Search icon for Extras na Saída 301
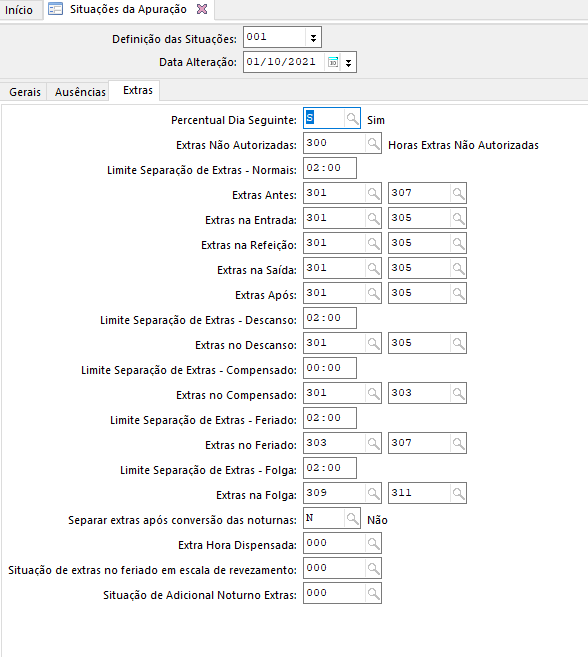588x657 pixels. click(x=373, y=269)
